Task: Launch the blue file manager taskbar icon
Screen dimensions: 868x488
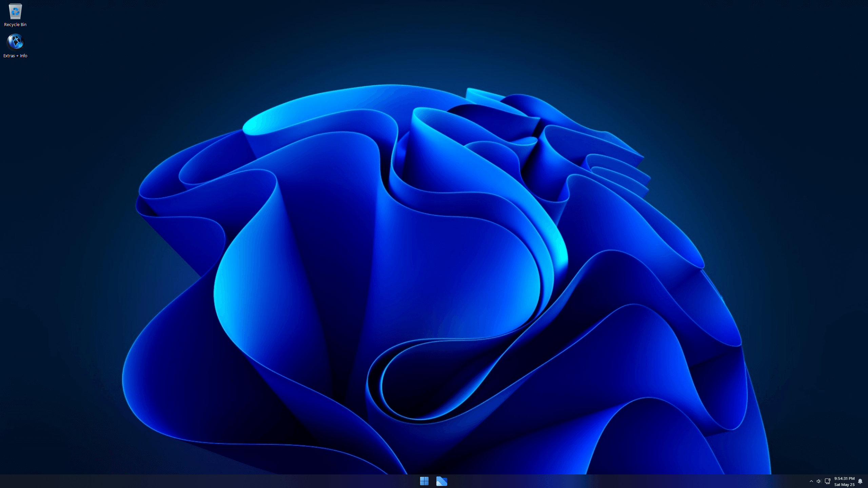Action: 441,481
